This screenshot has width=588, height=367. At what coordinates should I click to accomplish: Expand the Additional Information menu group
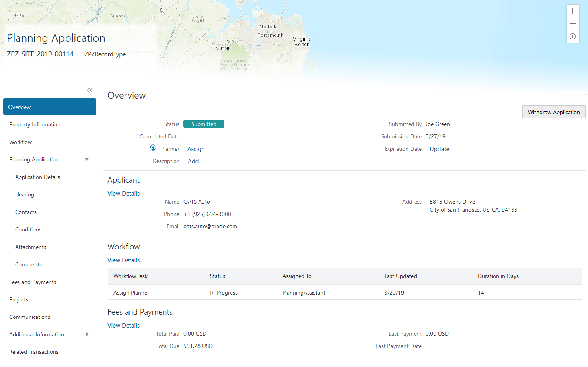[x=88, y=334]
